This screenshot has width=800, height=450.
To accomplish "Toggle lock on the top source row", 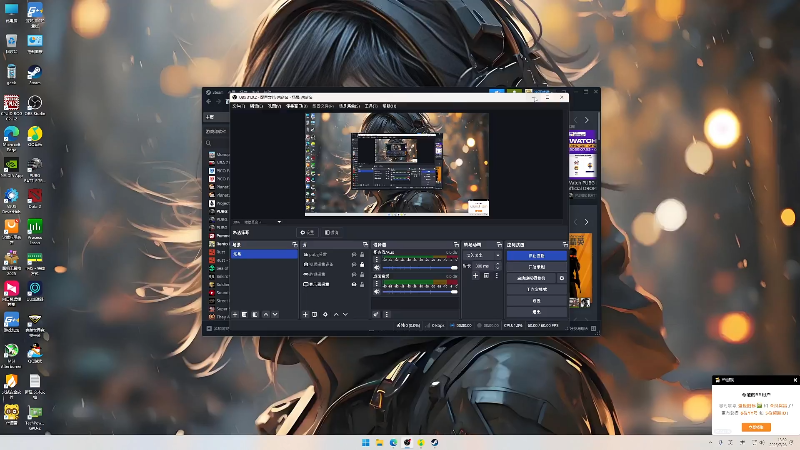I will click(362, 255).
